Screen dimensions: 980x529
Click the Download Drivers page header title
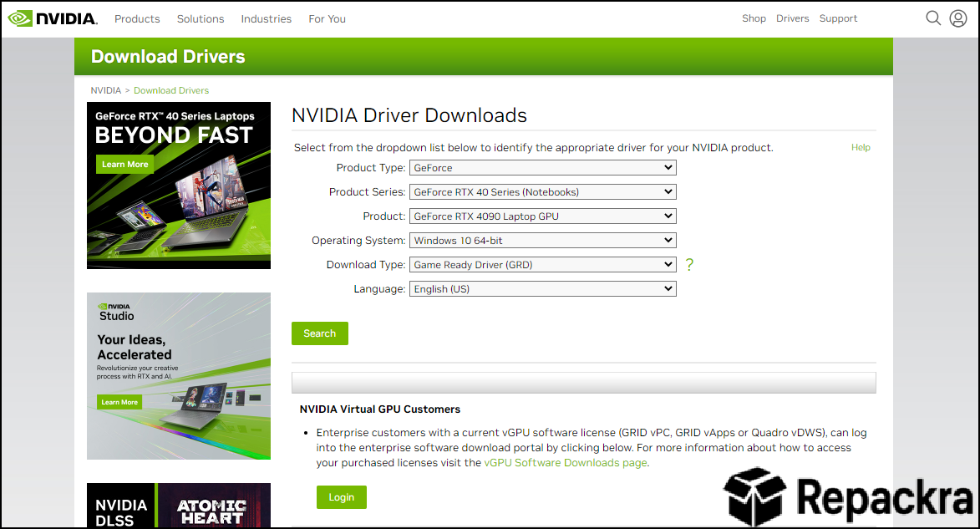coord(168,56)
